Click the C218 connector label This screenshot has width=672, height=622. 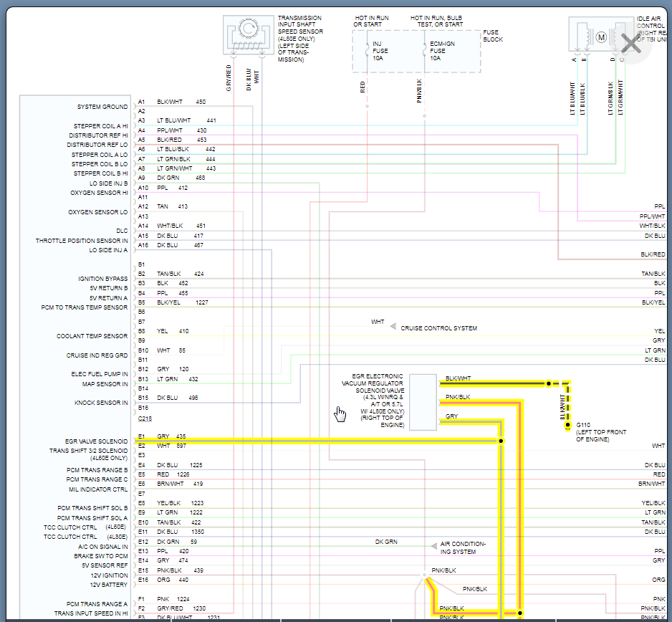pos(145,418)
